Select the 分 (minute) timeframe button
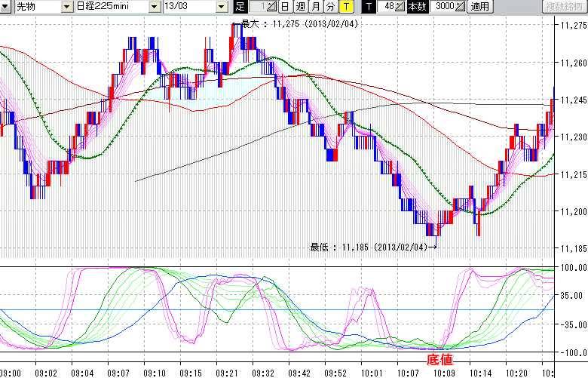 pos(331,7)
